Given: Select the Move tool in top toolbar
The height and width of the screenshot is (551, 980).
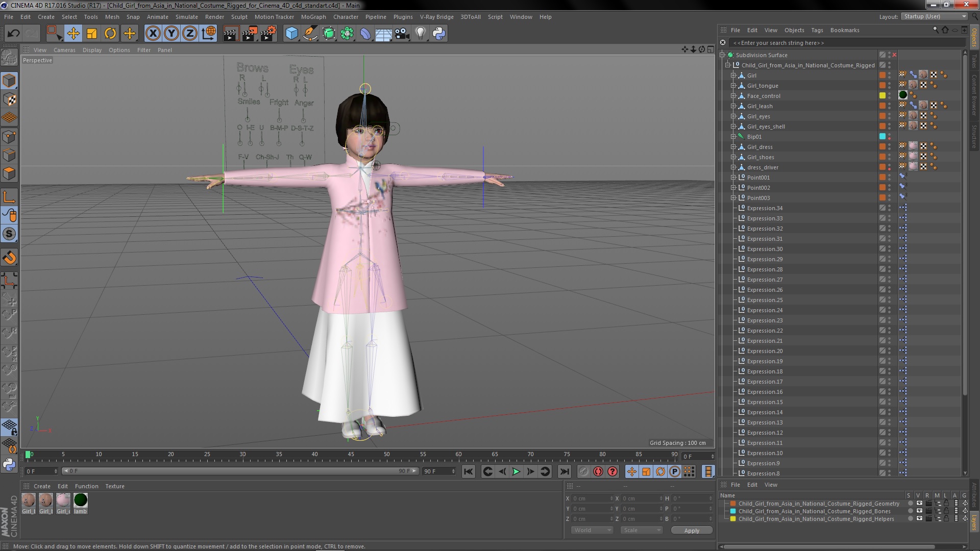Looking at the screenshot, I should coord(73,34).
